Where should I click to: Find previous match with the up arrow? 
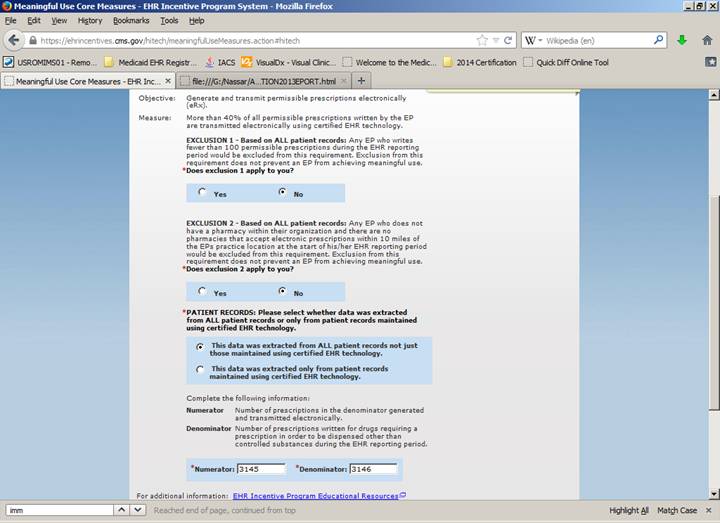tap(119, 510)
